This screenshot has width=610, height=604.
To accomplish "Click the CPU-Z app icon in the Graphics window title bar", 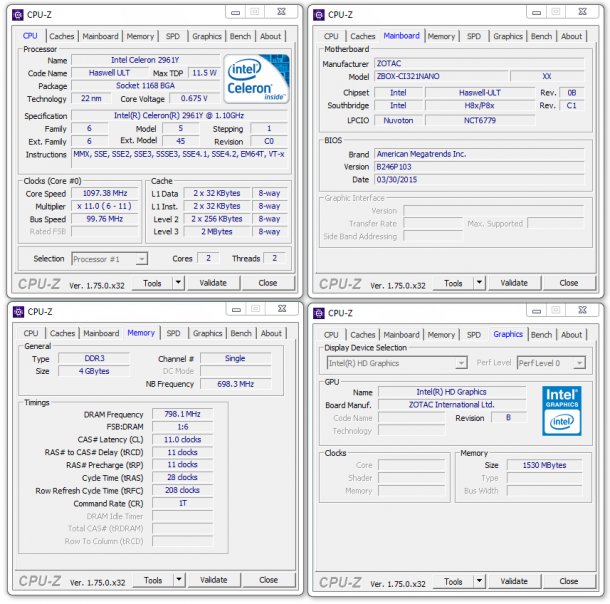I will [319, 313].
